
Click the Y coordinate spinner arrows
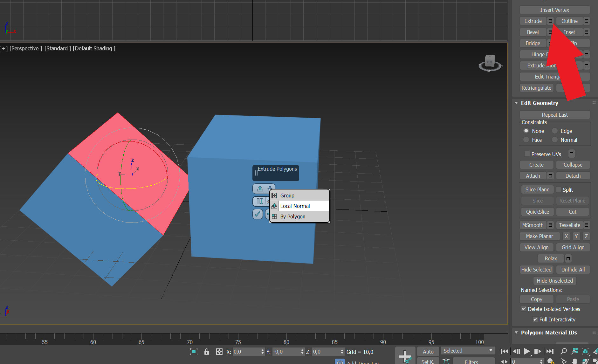click(x=302, y=352)
